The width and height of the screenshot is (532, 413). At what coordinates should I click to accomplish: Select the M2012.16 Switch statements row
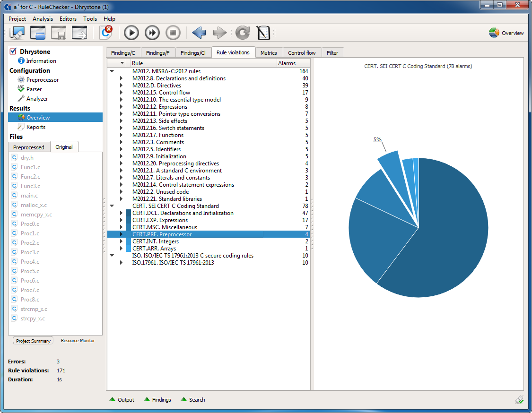209,128
